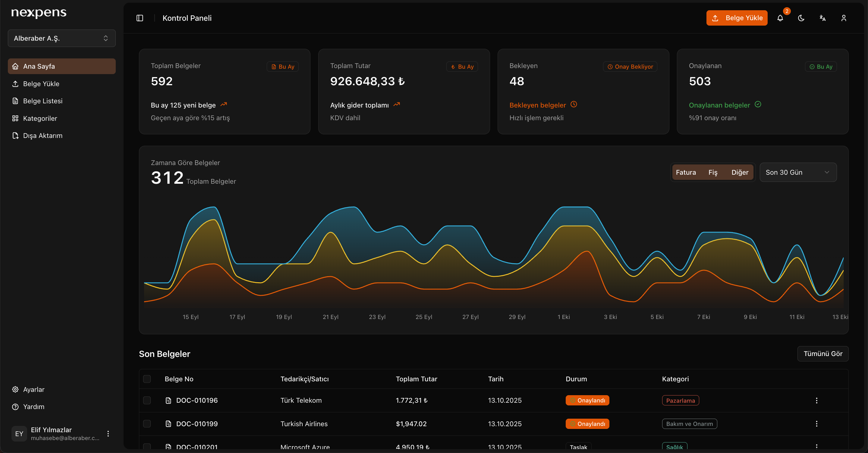This screenshot has width=868, height=453.
Task: Tick checkbox for DOC-010196 row
Action: coord(147,401)
